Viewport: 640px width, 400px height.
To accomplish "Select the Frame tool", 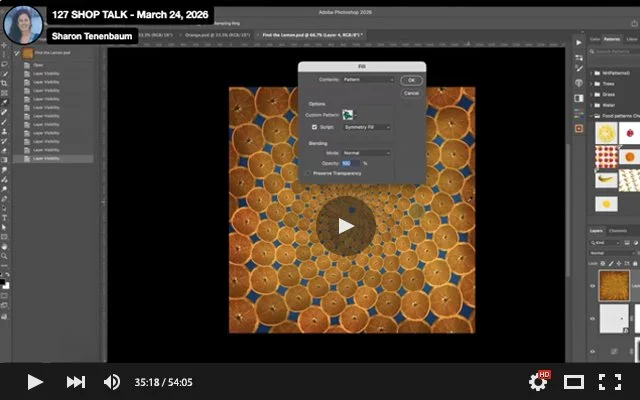I will pos(4,93).
